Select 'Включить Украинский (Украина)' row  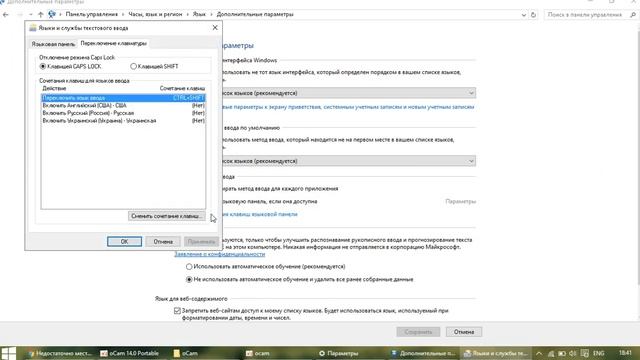[x=123, y=121]
